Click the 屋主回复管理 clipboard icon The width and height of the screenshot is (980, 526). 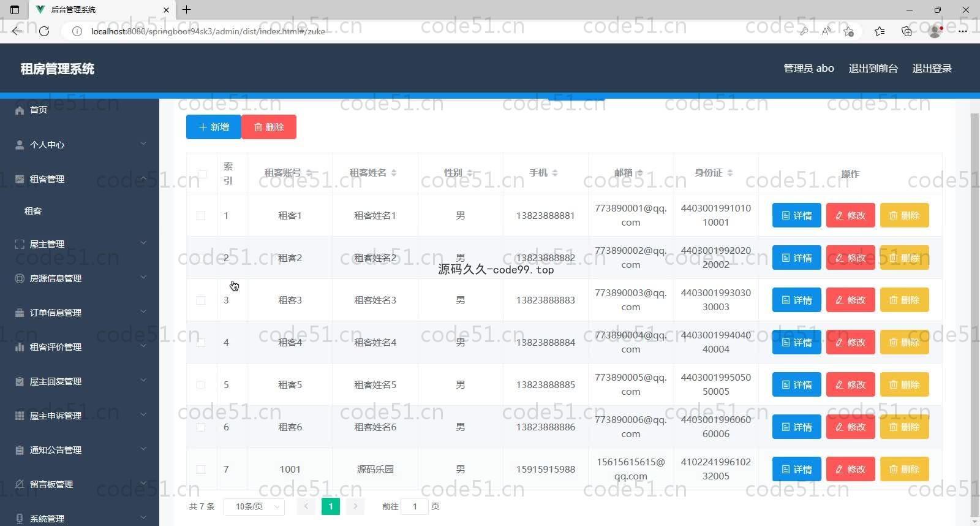click(x=20, y=381)
